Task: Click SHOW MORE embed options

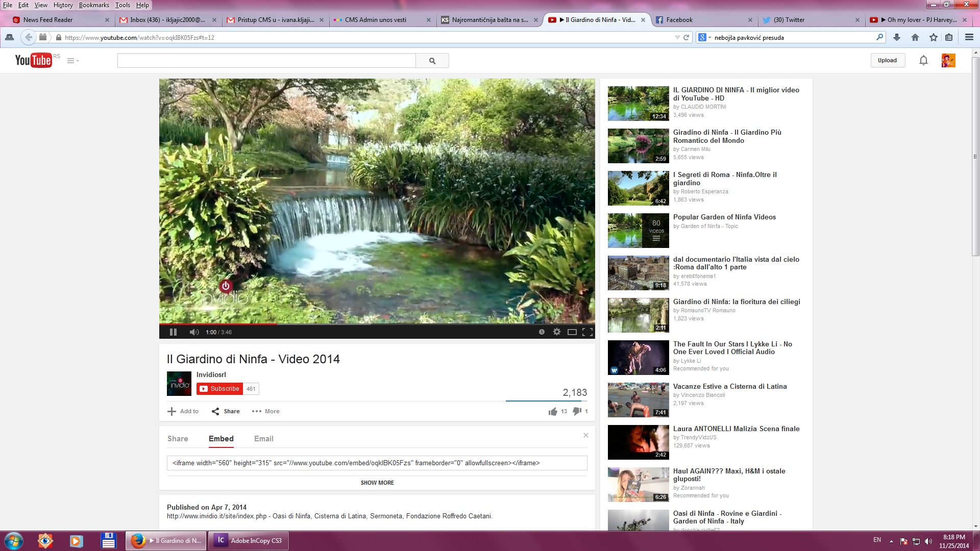Action: pos(377,483)
